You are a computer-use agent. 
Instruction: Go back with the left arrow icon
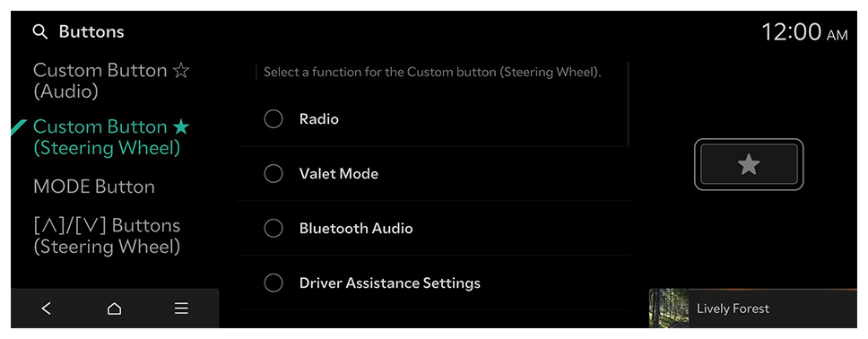tap(47, 309)
